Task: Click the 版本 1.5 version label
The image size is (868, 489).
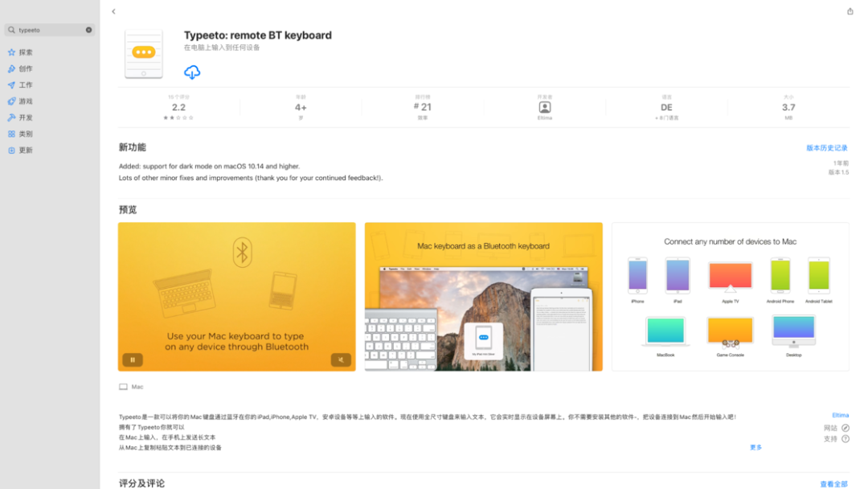Action: coord(838,172)
